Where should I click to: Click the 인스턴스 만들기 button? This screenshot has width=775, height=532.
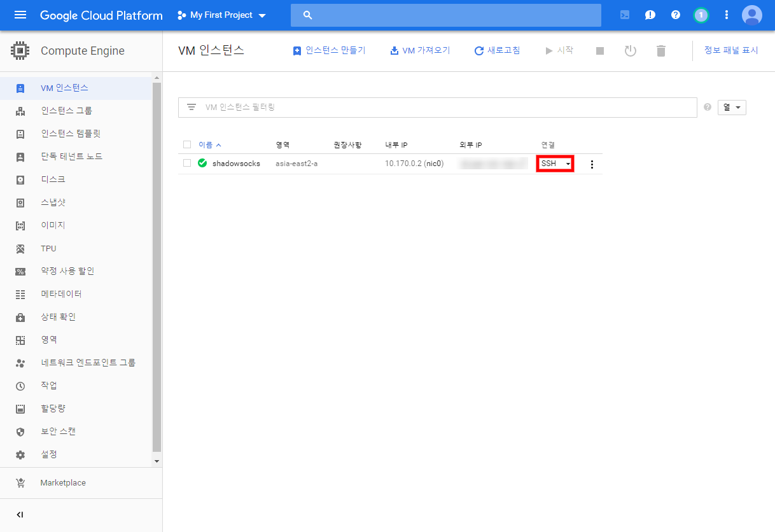pos(329,50)
